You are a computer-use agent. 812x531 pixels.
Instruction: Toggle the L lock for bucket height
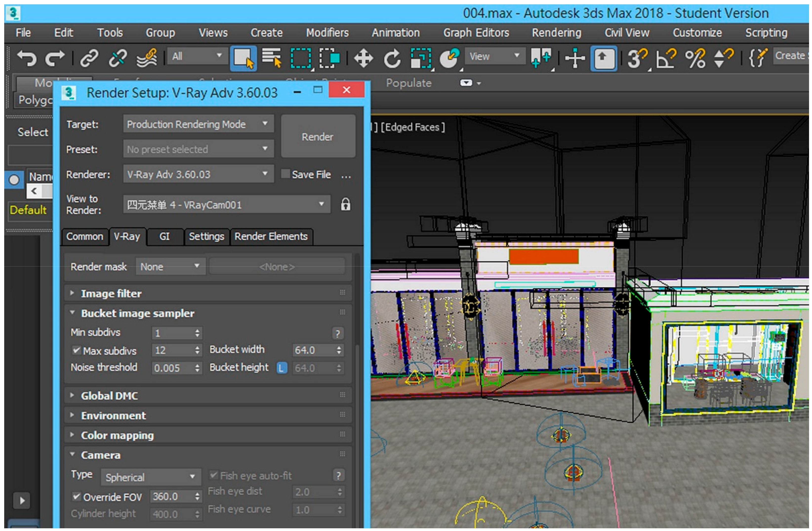(282, 368)
